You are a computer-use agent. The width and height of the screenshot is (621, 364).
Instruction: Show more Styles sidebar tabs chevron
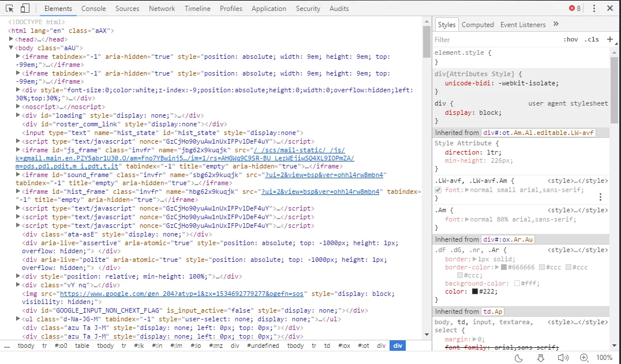[x=556, y=24]
